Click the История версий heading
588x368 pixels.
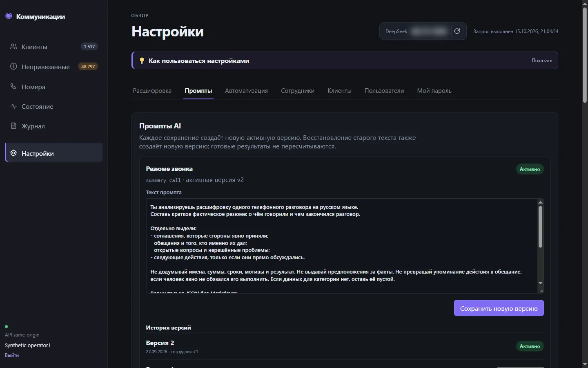coord(168,328)
